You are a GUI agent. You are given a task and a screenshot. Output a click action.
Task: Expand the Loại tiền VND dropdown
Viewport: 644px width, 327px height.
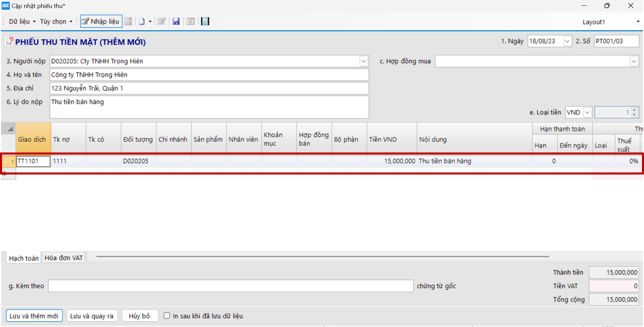tap(587, 113)
